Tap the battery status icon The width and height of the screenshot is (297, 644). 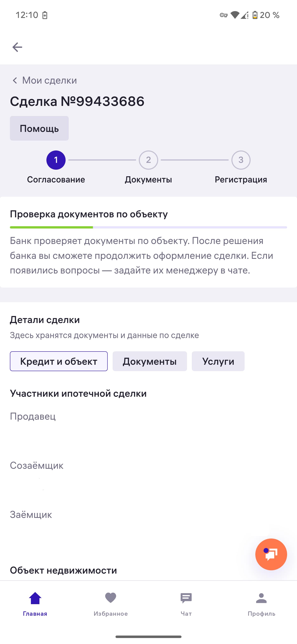click(x=255, y=15)
